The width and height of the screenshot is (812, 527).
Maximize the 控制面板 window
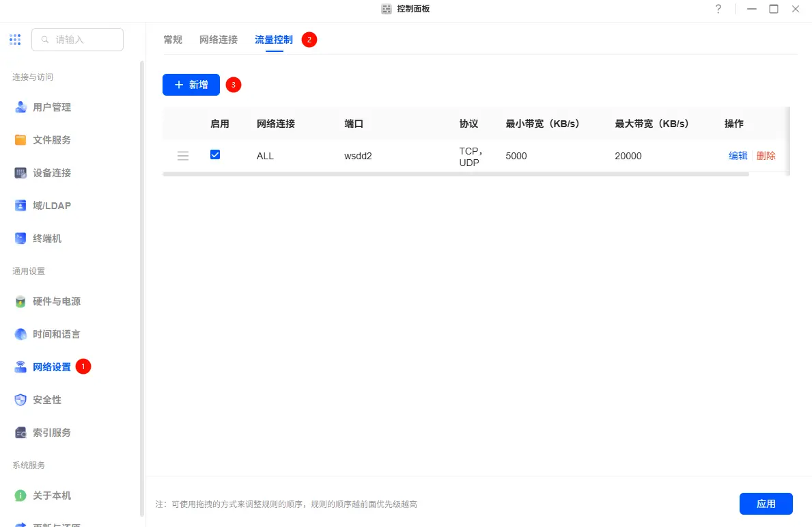(774, 9)
